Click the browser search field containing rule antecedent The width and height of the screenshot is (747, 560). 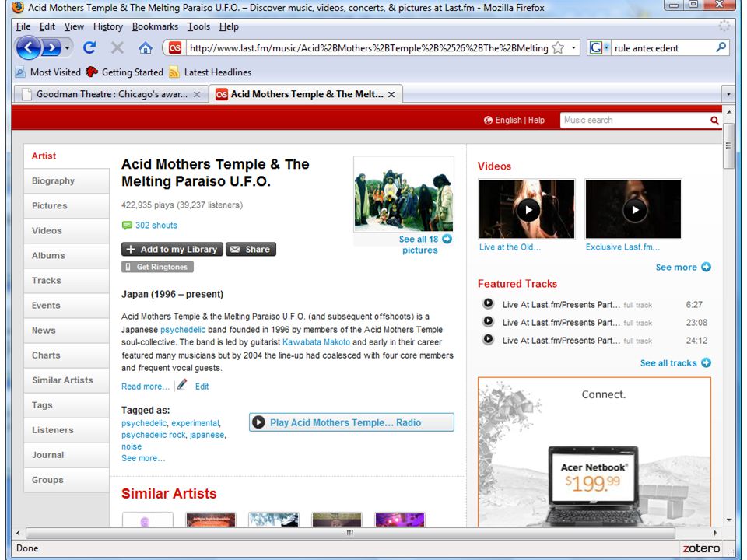663,47
